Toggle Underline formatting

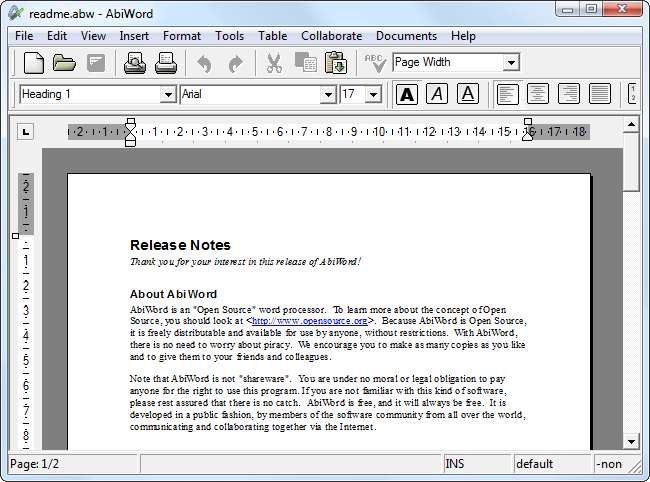[x=468, y=94]
